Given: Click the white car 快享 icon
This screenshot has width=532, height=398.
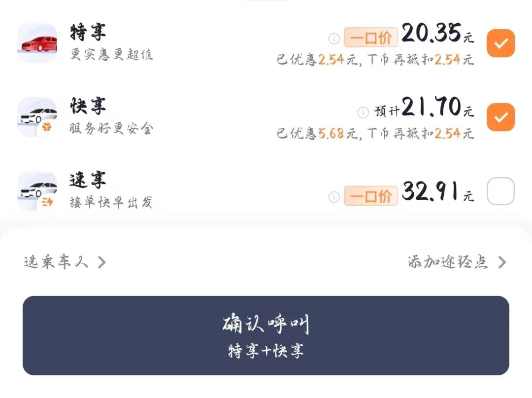Looking at the screenshot, I should pyautogui.click(x=37, y=117).
